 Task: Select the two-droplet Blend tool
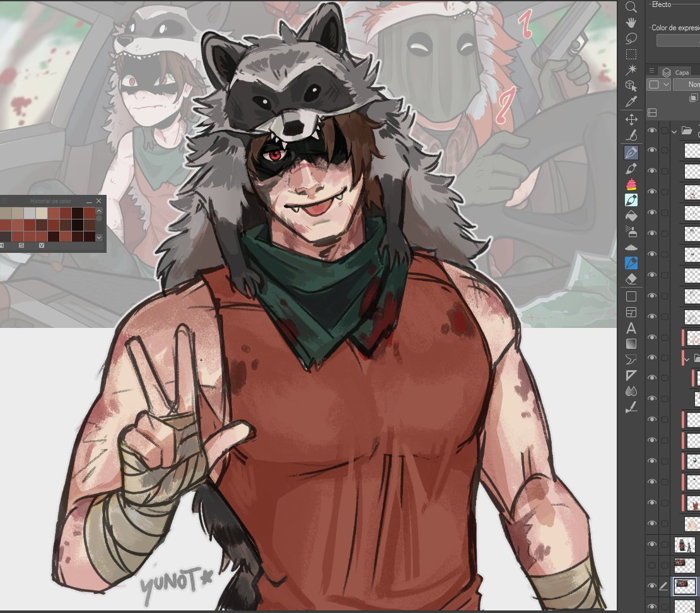[x=631, y=391]
